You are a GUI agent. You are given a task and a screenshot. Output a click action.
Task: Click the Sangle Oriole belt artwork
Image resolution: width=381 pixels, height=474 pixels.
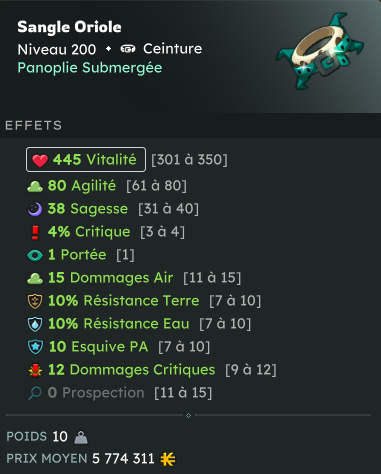[319, 51]
